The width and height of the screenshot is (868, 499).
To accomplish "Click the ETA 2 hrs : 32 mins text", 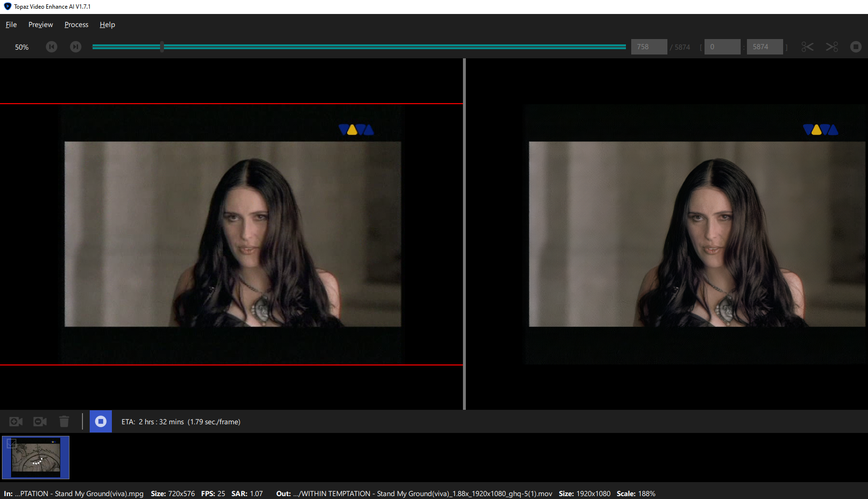I will point(181,422).
